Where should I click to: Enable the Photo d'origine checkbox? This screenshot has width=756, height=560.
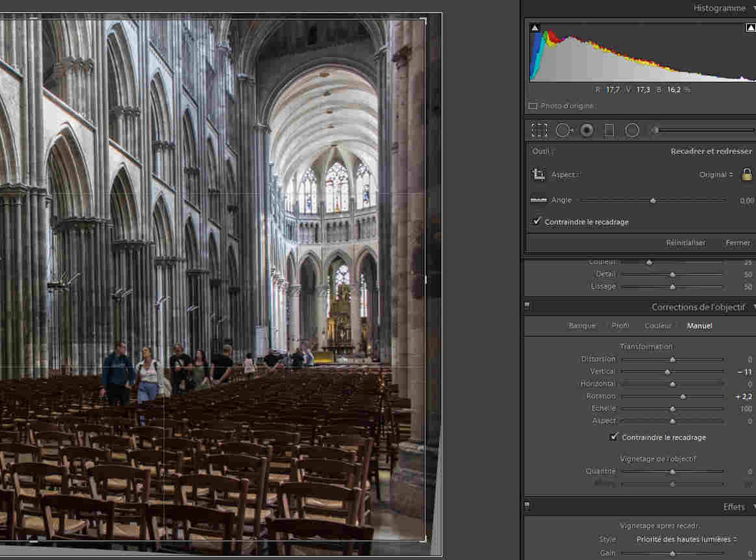(x=533, y=105)
